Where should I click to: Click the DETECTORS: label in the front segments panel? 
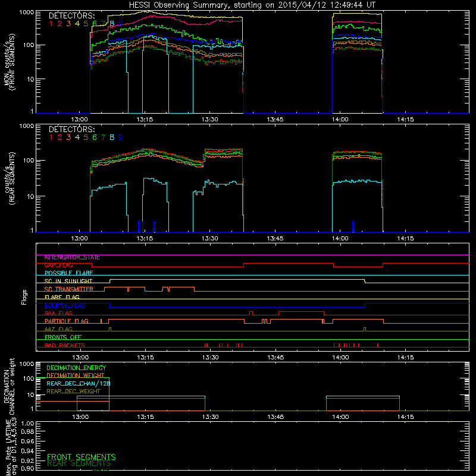pos(71,15)
